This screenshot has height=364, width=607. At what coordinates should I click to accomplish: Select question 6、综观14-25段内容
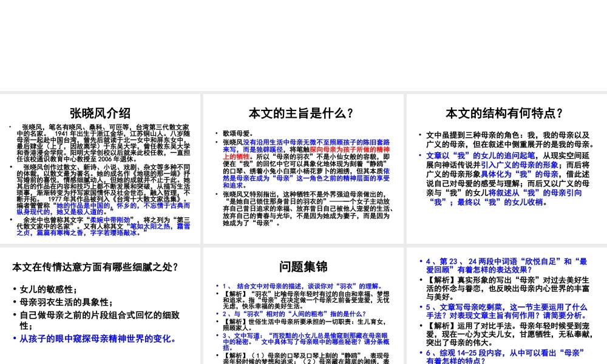point(505,357)
